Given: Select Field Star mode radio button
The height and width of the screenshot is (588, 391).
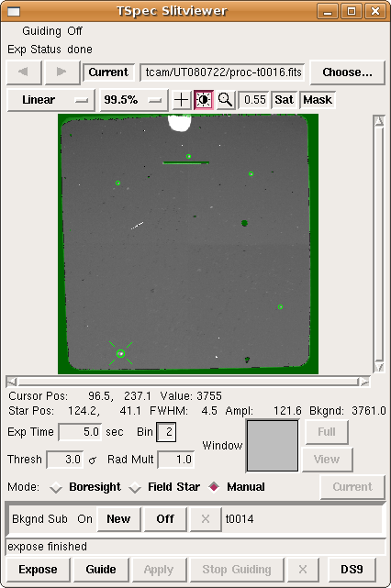Looking at the screenshot, I should click(135, 487).
